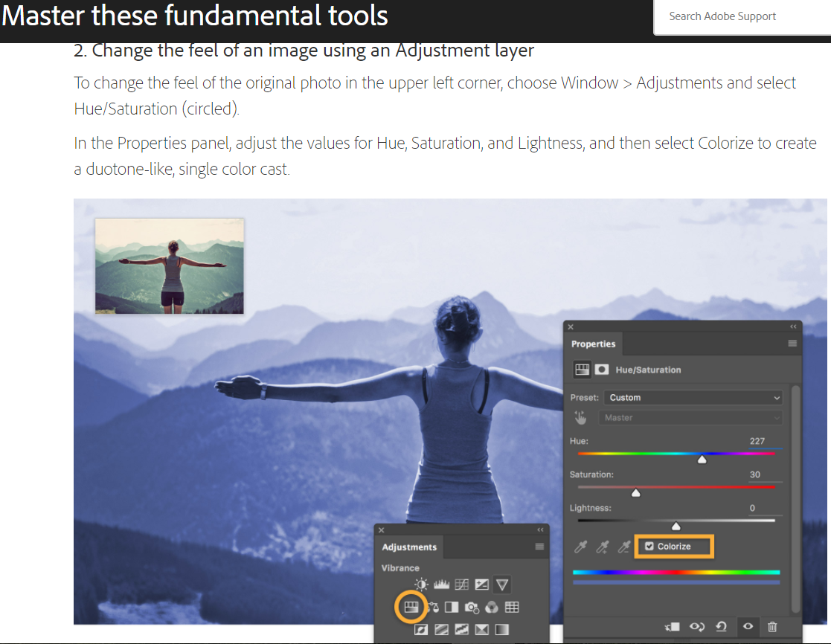Collapse the Properties panel with double arrows
831x644 pixels.
pos(793,326)
